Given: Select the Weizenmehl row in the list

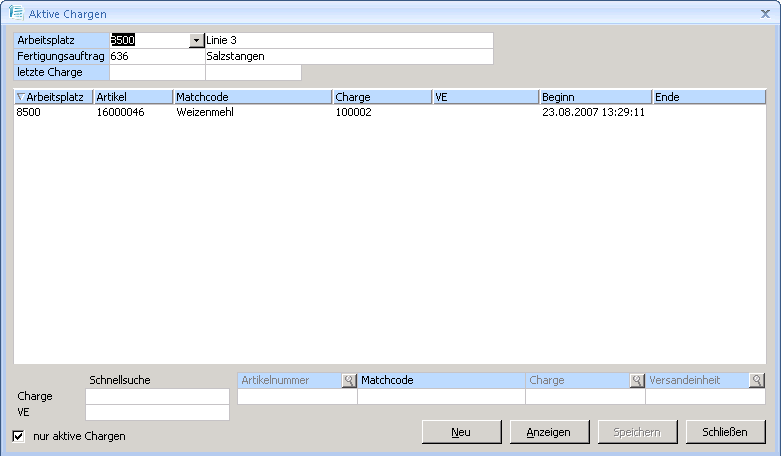Looking at the screenshot, I should click(204, 113).
